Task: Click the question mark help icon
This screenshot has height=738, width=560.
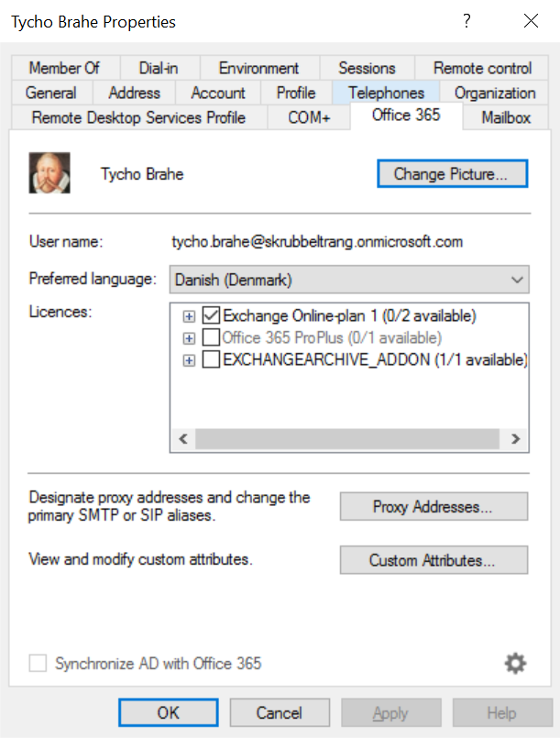Action: [x=467, y=21]
